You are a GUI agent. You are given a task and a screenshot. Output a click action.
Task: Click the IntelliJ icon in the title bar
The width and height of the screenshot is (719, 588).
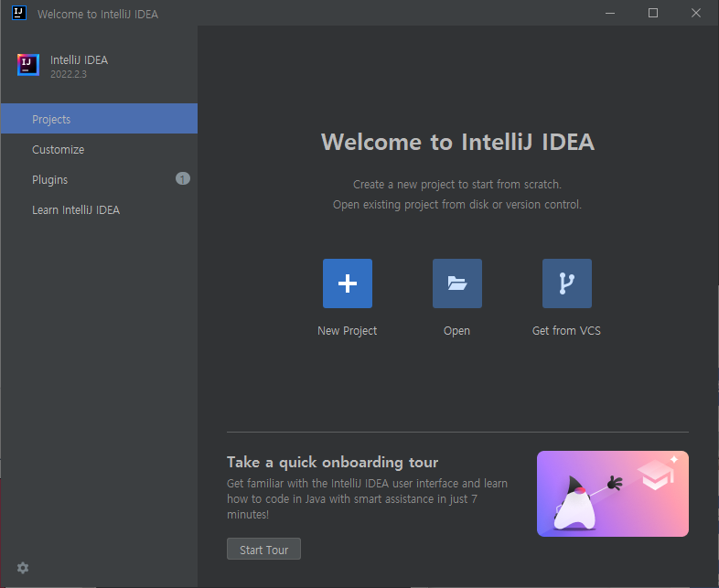point(19,13)
